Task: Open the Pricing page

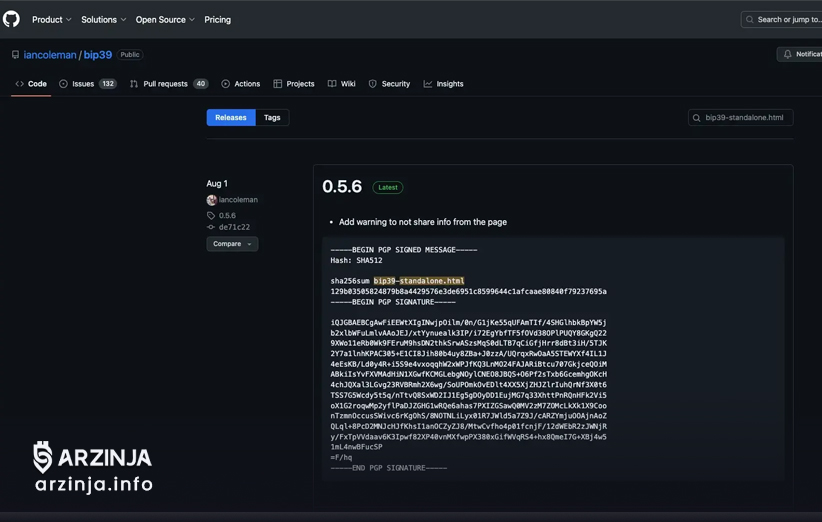Action: pyautogui.click(x=218, y=19)
